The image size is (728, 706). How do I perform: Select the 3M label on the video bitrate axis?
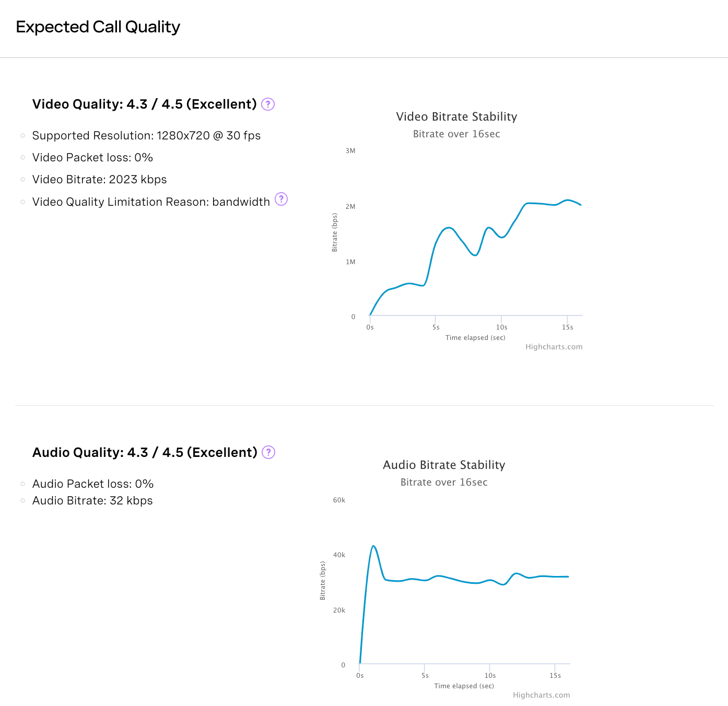pos(351,150)
